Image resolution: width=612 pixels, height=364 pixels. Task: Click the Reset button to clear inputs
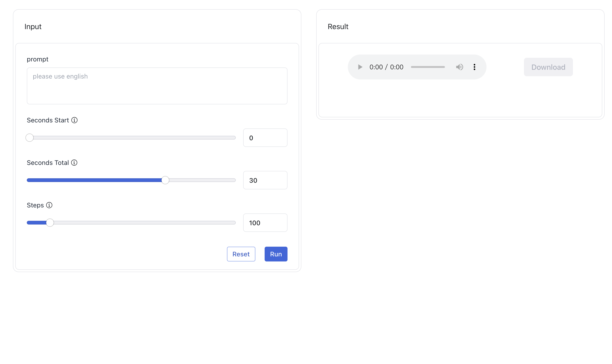click(x=241, y=254)
